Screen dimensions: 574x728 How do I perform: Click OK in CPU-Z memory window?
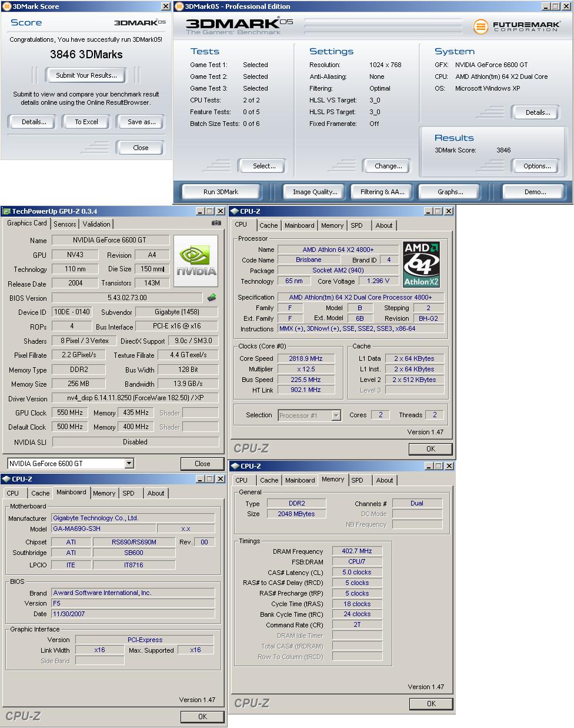431,703
